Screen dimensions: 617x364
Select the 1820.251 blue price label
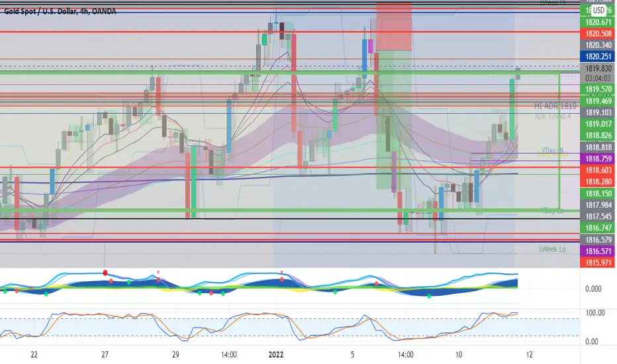tap(598, 57)
